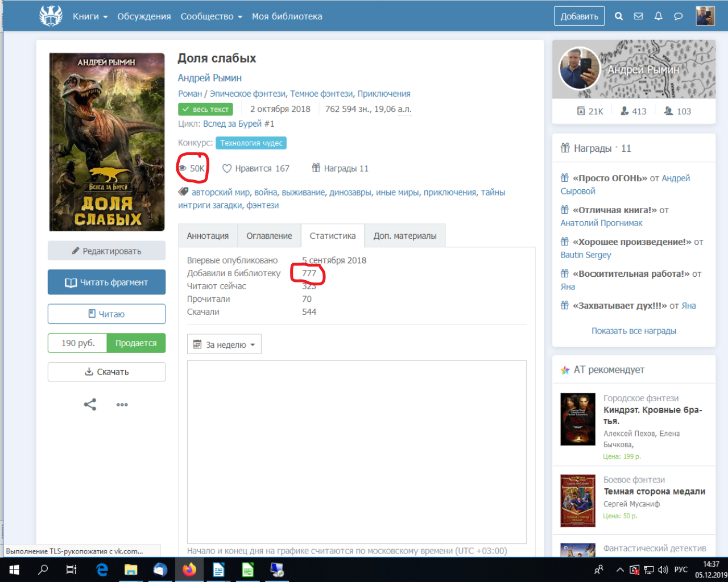The height and width of the screenshot is (582, 728).
Task: Click the "Скачать" download button
Action: [106, 372]
